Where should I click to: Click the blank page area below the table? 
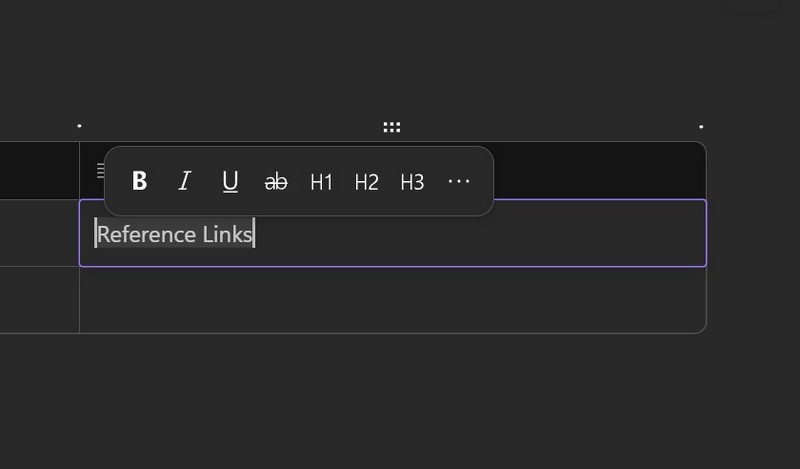click(400, 400)
